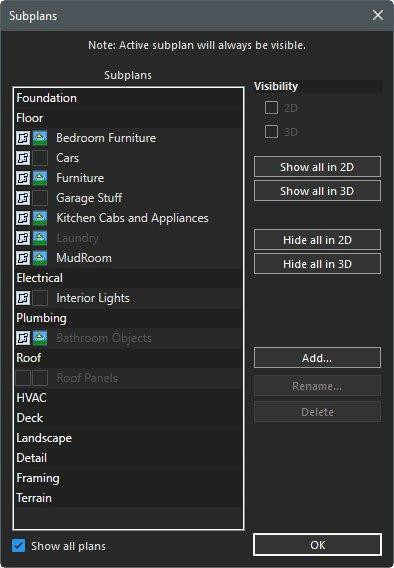Toggle 2D visibility icon for Garage Stuff
Screen dimensions: 394x568
coord(23,198)
